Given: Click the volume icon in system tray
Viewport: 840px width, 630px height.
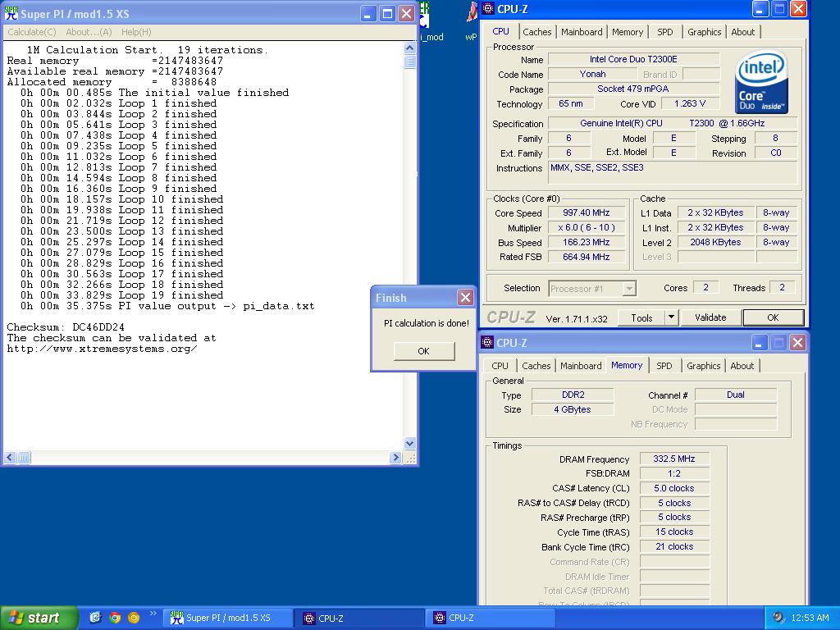Looking at the screenshot, I should [x=779, y=617].
